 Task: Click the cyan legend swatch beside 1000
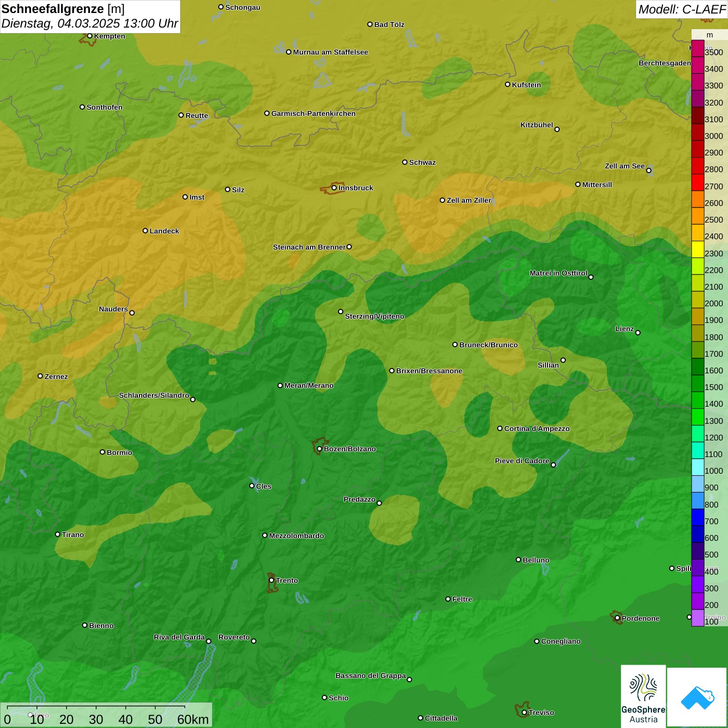coord(698,467)
